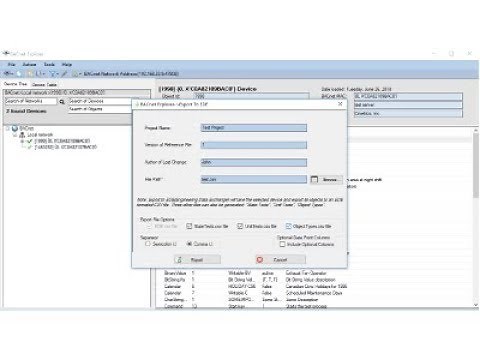Click the red icon on the Cancel button
This screenshot has width=480, height=360.
click(260, 260)
